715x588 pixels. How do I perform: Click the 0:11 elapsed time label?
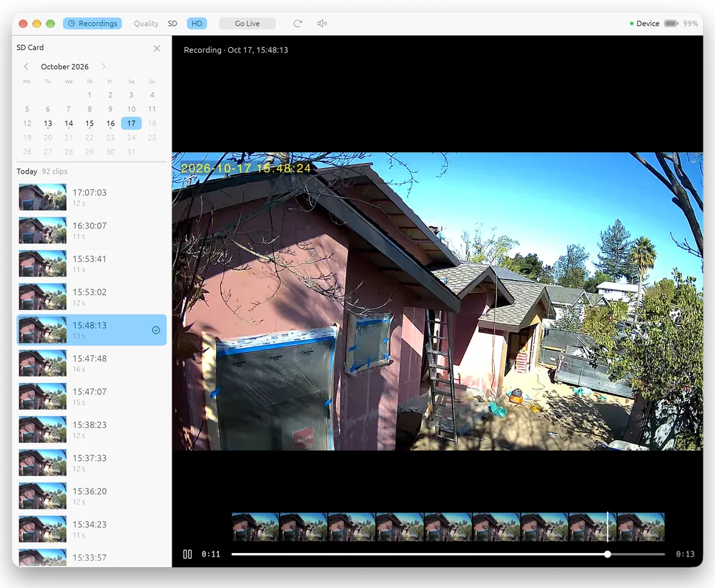pos(211,554)
